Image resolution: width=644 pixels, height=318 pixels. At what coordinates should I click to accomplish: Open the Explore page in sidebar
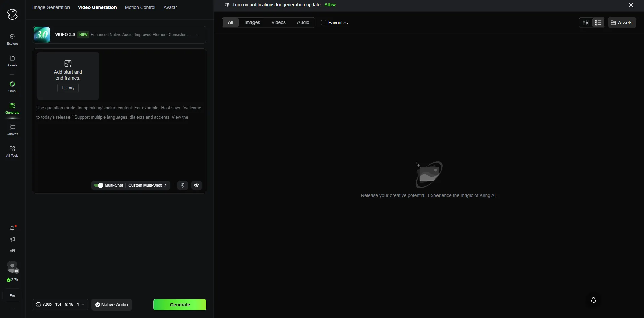12,39
